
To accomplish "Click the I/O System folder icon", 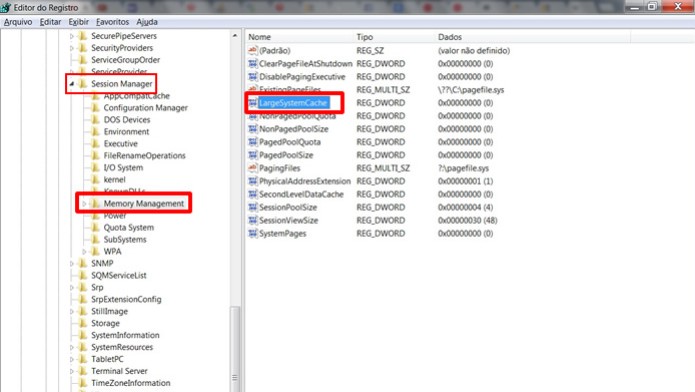I will coord(95,168).
